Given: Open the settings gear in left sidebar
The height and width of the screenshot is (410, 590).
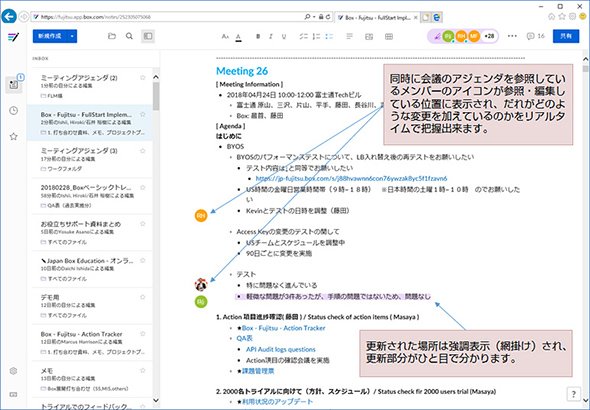Looking at the screenshot, I should pyautogui.click(x=13, y=371).
